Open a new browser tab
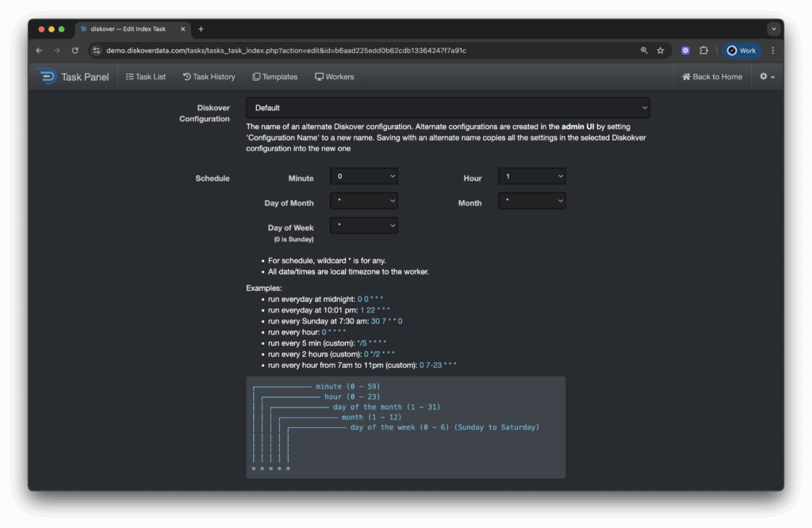This screenshot has height=528, width=812. point(201,29)
